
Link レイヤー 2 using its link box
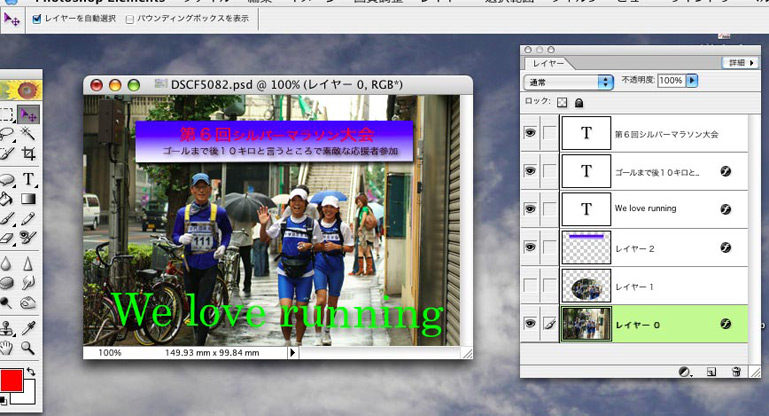tap(550, 247)
